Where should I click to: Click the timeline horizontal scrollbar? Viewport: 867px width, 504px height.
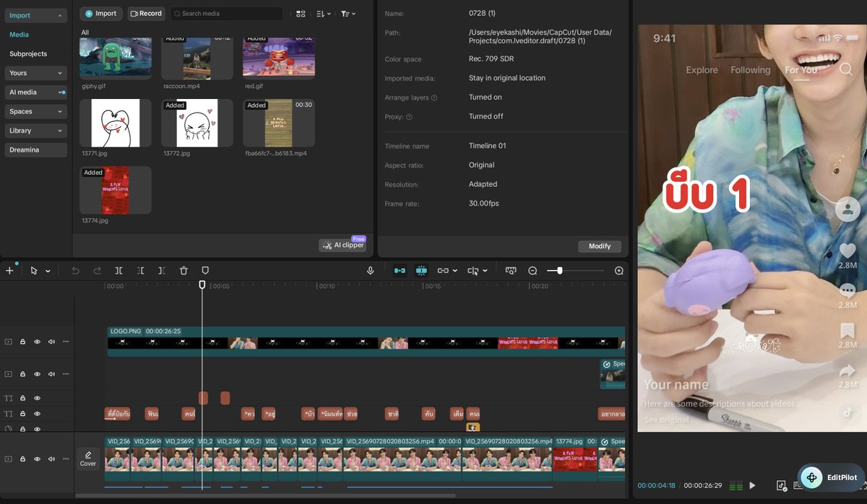pyautogui.click(x=265, y=496)
